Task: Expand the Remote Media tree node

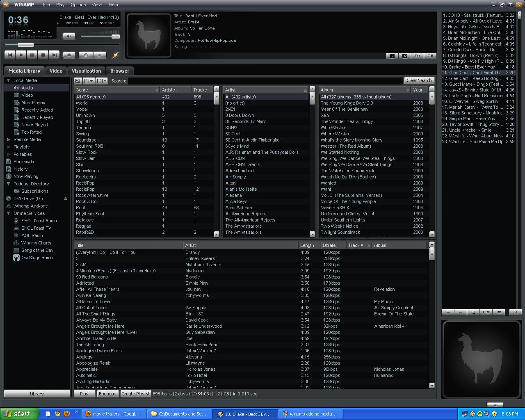Action: click(x=8, y=139)
